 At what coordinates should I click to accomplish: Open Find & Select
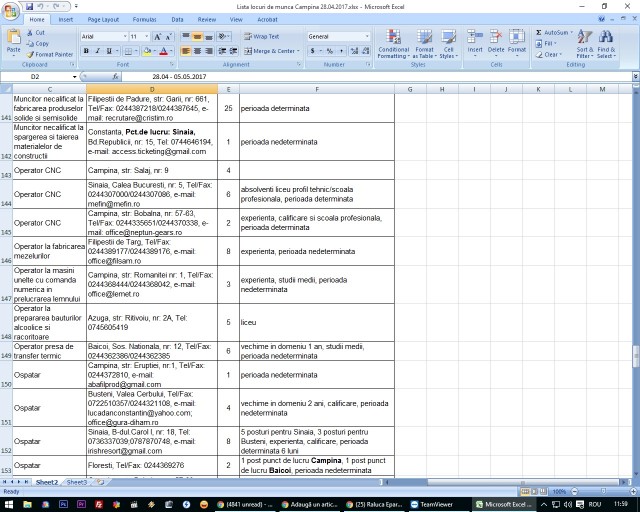(x=606, y=44)
